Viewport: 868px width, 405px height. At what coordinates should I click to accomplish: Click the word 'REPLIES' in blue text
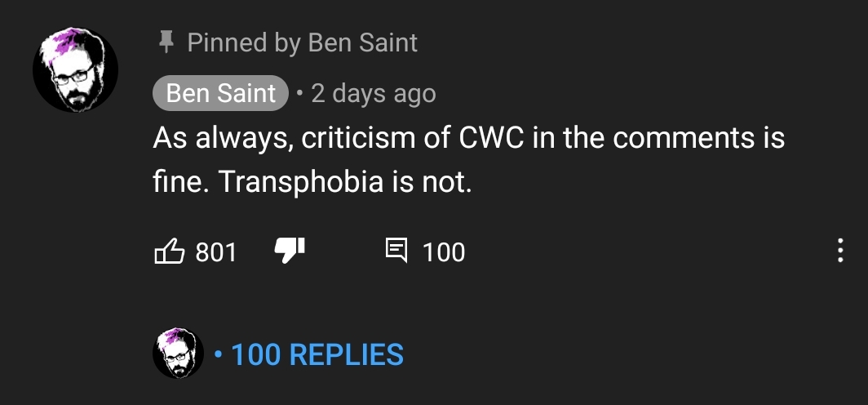(x=347, y=355)
